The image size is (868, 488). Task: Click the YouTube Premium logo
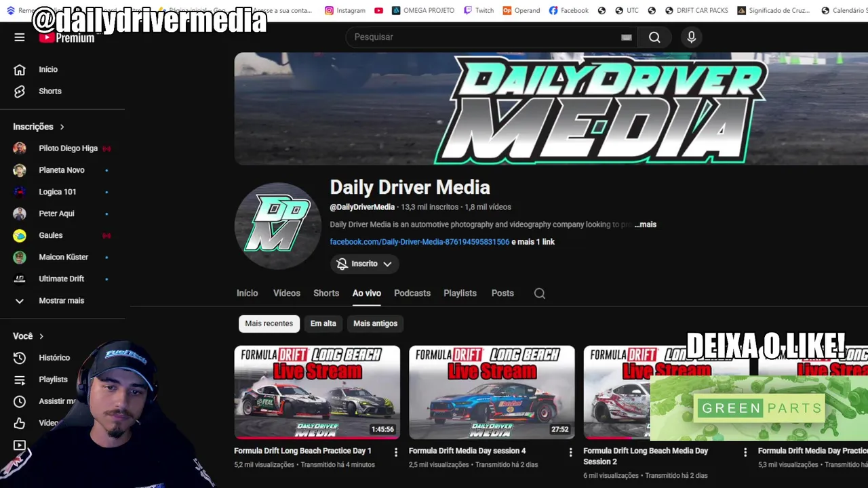pyautogui.click(x=66, y=37)
